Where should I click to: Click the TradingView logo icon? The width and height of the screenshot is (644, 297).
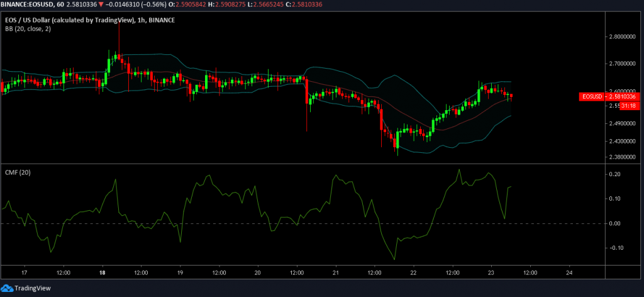(7, 288)
